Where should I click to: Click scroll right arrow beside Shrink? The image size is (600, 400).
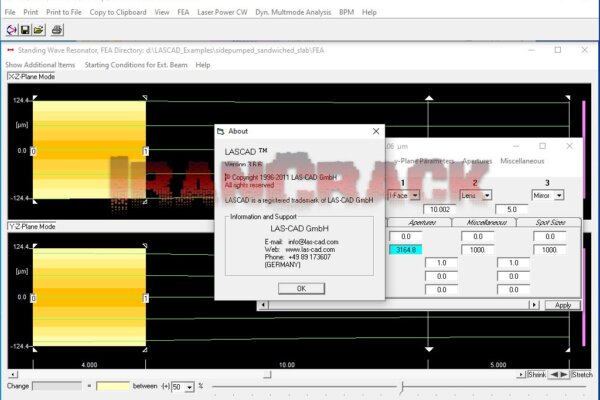[521, 375]
